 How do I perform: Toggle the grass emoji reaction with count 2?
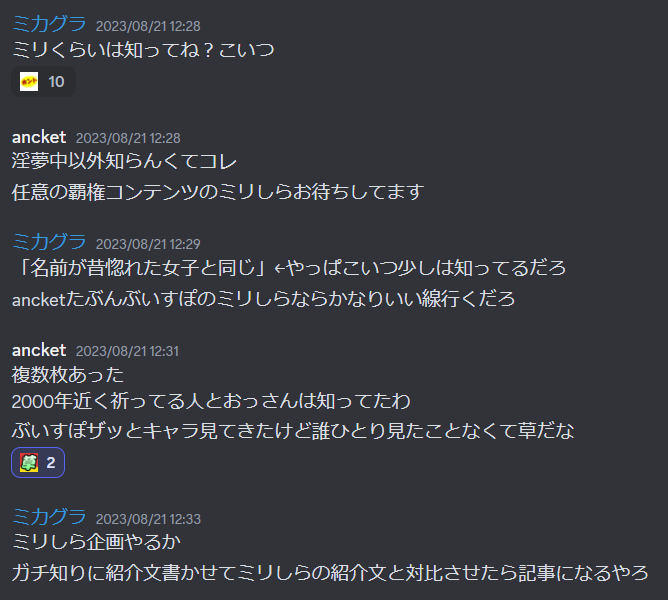[38, 462]
